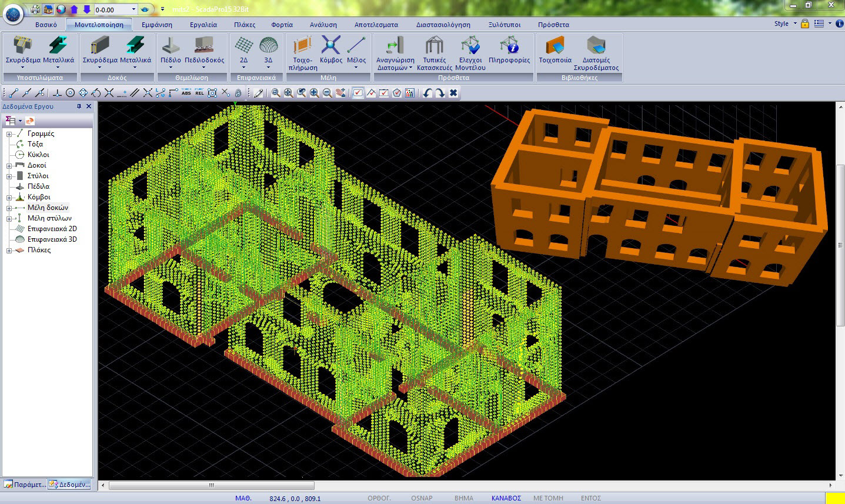Toggle ΕΝΤΟΣ in status bar

pos(591,498)
